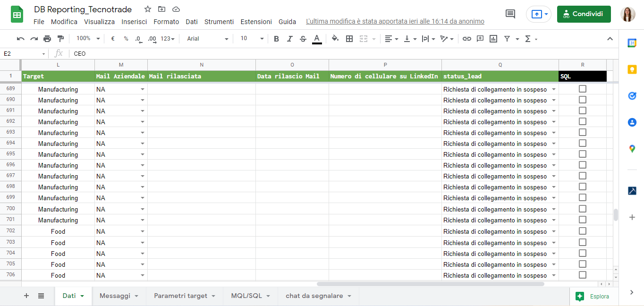
Task: Open status_lead dropdown in row 692
Action: [554, 122]
